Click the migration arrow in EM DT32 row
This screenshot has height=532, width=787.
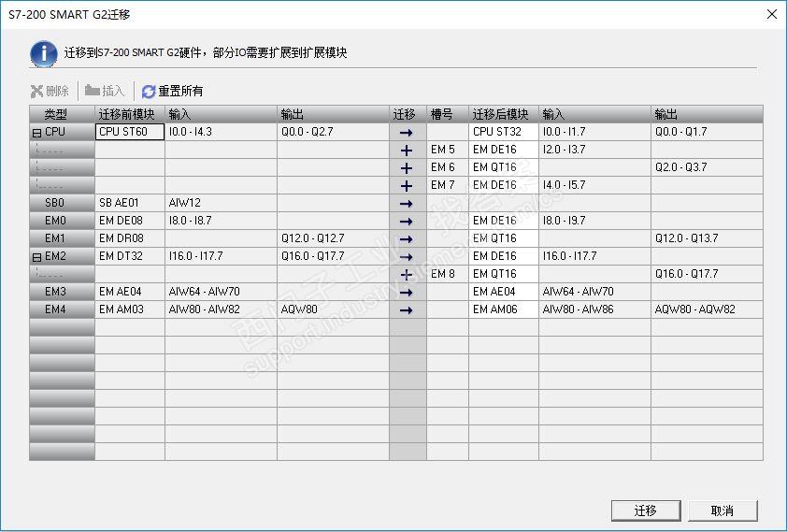click(x=407, y=257)
